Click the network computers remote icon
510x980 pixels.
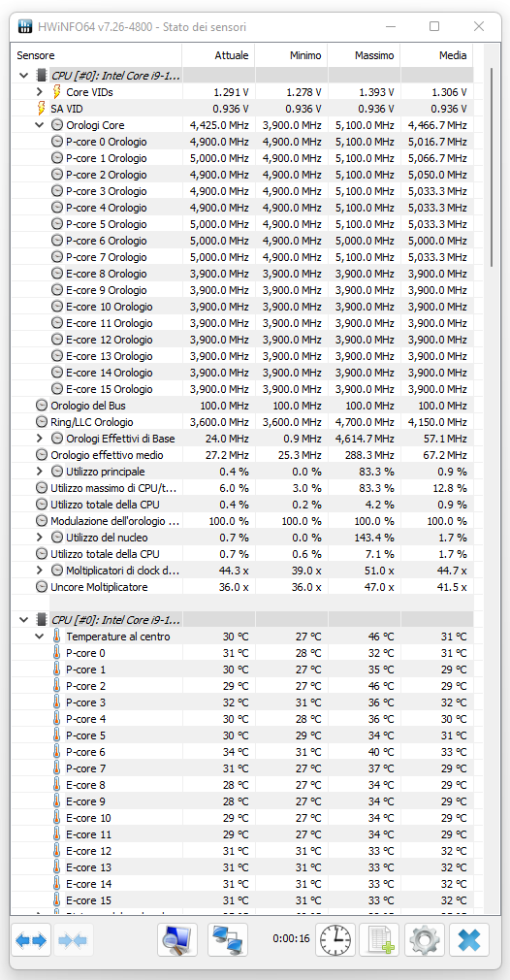[x=228, y=939]
